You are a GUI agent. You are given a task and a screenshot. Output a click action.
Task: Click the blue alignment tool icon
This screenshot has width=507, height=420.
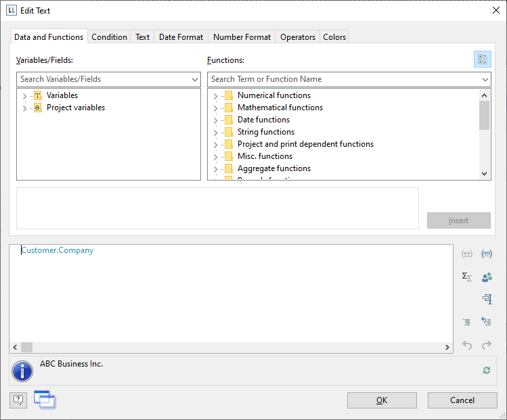[486, 299]
